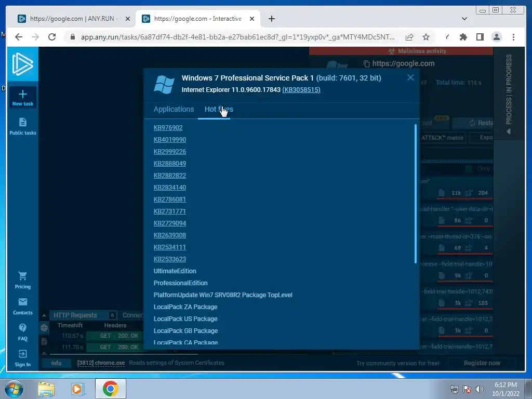Screen dimensions: 532x399
Task: Open the clock showing 6:12 PM
Action: click(506, 389)
